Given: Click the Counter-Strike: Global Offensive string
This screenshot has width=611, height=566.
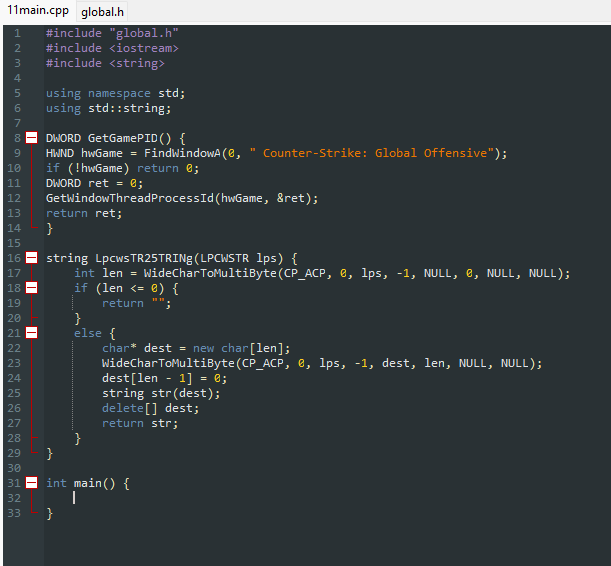Looking at the screenshot, I should click(372, 153).
